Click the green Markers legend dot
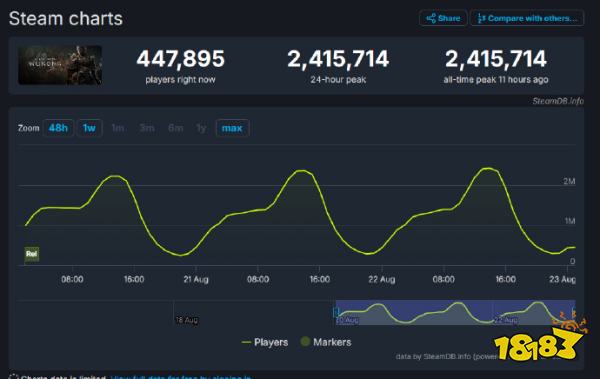600x379 pixels. (x=305, y=341)
